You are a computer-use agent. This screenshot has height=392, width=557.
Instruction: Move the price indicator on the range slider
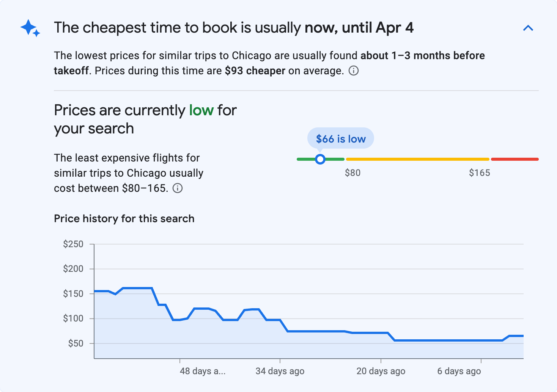point(320,159)
